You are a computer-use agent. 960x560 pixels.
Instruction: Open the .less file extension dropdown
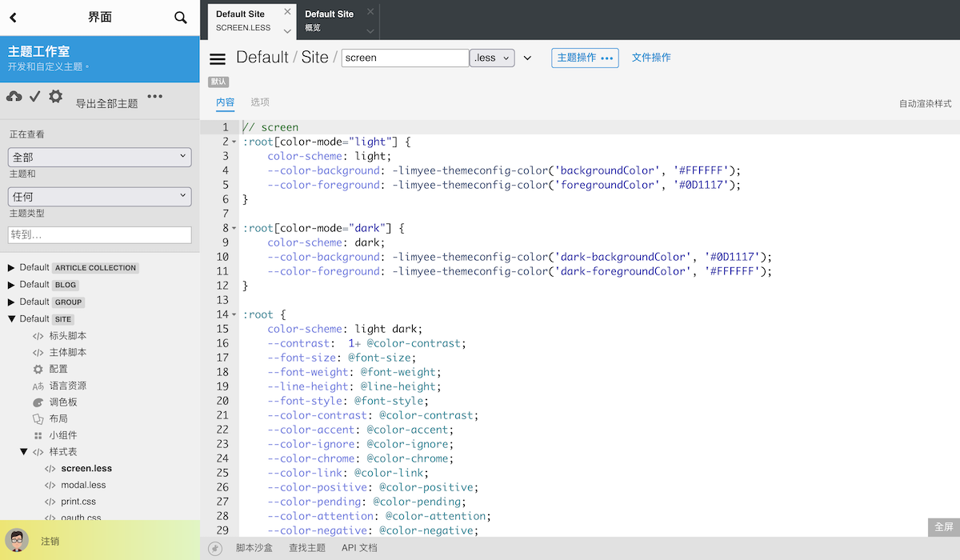pos(493,58)
